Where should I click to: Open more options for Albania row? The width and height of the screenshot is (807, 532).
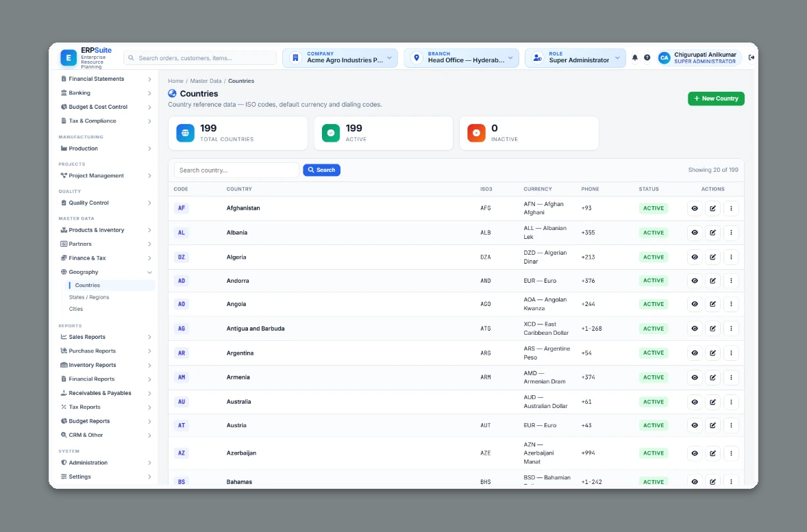click(x=731, y=233)
